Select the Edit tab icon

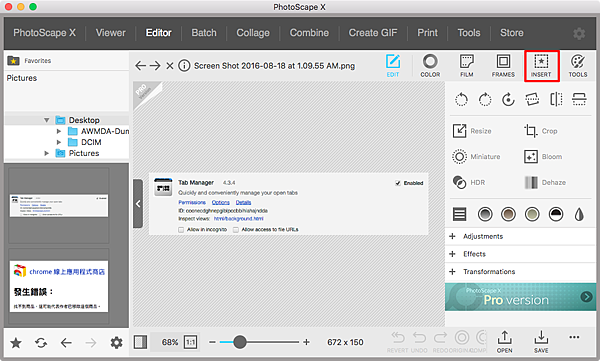(x=393, y=65)
